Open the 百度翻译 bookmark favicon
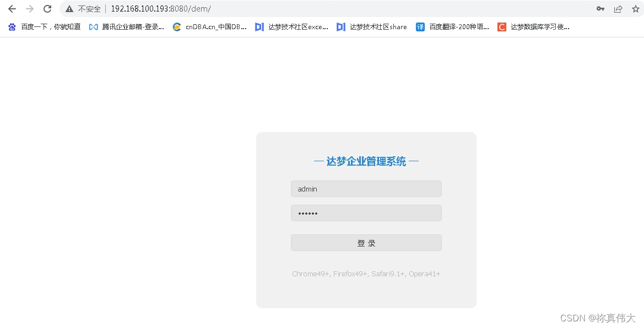This screenshot has height=328, width=644. click(x=420, y=26)
